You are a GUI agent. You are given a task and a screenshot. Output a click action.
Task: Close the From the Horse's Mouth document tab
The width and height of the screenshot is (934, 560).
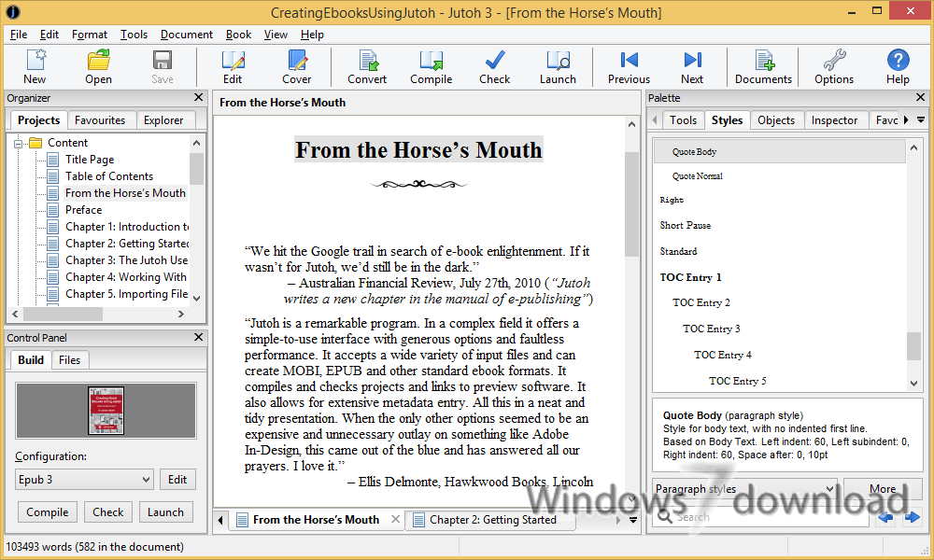(x=395, y=519)
